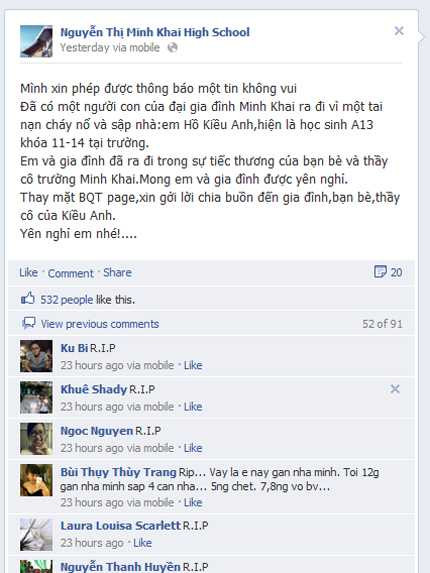
Task: Dismiss post with top X icon
Action: click(x=399, y=31)
